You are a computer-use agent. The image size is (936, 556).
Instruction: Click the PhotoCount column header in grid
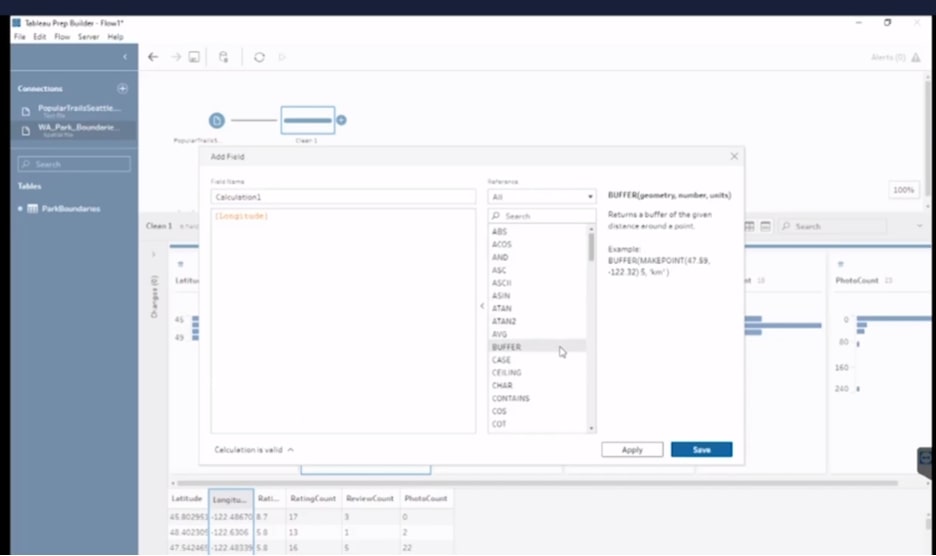click(x=426, y=498)
